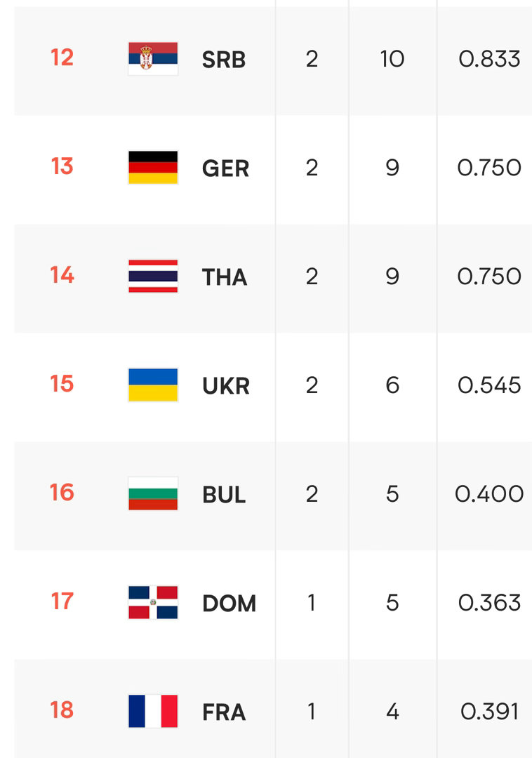Click France's 0.391 ratio value

coord(489,712)
